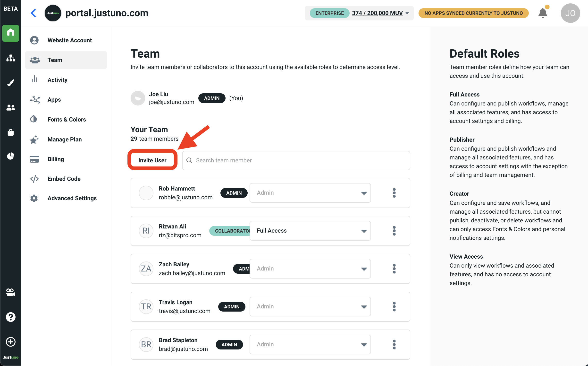This screenshot has width=588, height=366.
Task: Open the Billing settings menu item
Action: point(56,159)
